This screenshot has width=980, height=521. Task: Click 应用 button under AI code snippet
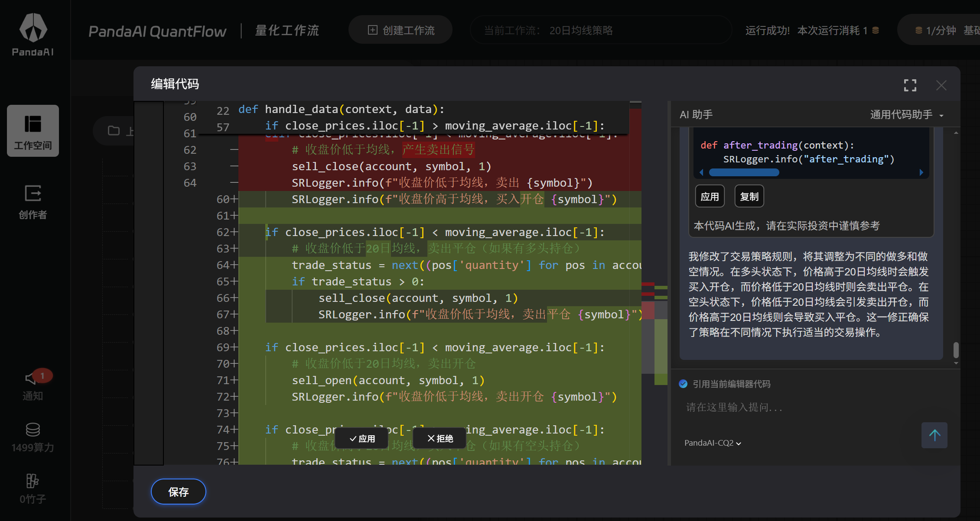tap(710, 197)
